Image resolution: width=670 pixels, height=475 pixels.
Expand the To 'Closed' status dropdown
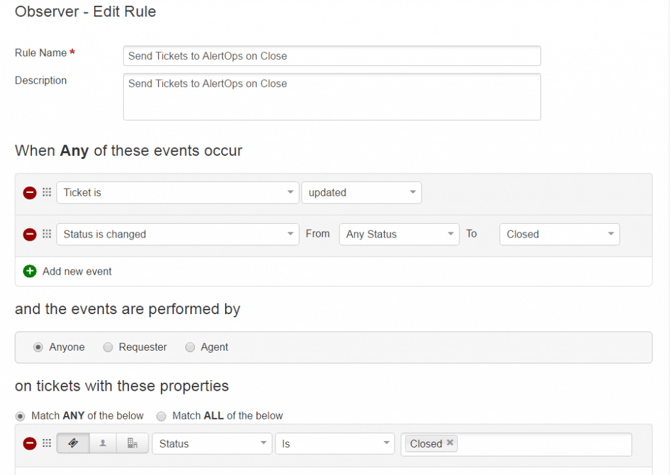coord(559,234)
